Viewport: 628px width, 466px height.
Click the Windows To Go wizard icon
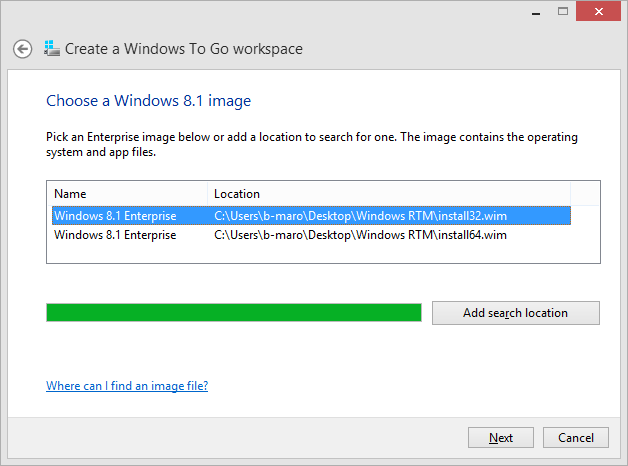51,48
